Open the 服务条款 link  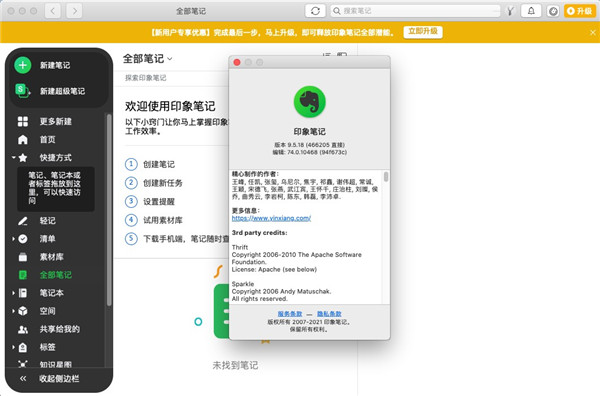[290, 314]
